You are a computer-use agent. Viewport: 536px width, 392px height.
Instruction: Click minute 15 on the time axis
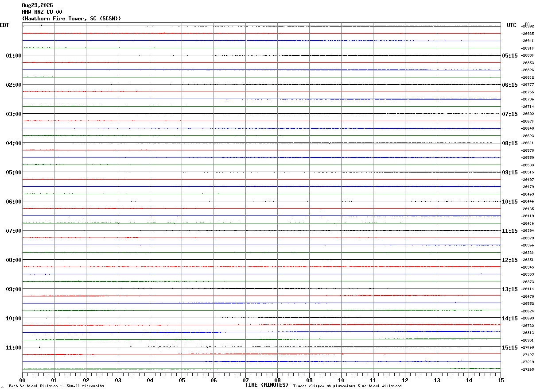(501, 380)
